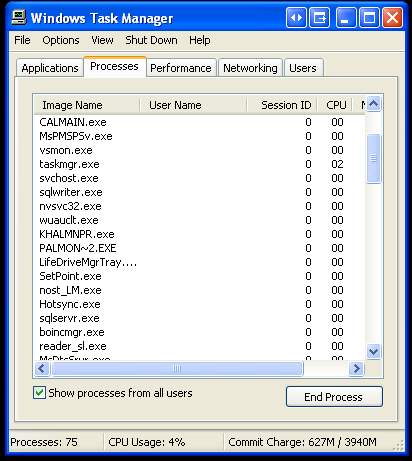Select the nvsvc32.exe process

tap(199, 206)
